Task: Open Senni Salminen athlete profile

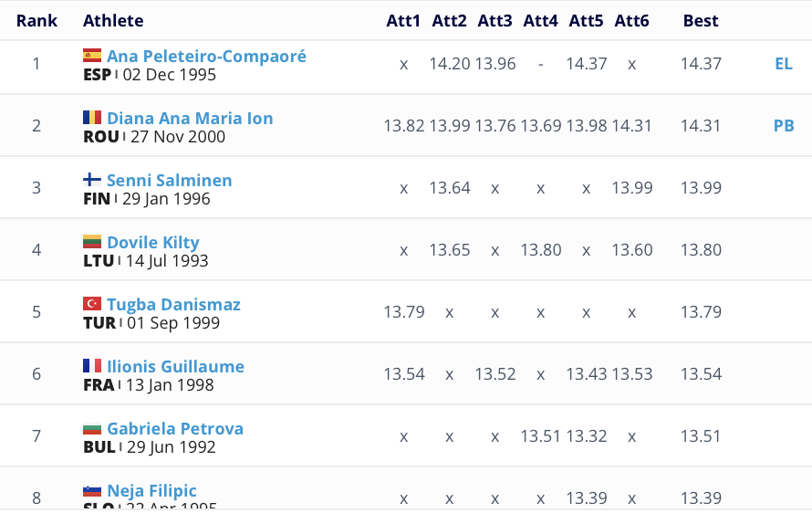Action: point(169,180)
